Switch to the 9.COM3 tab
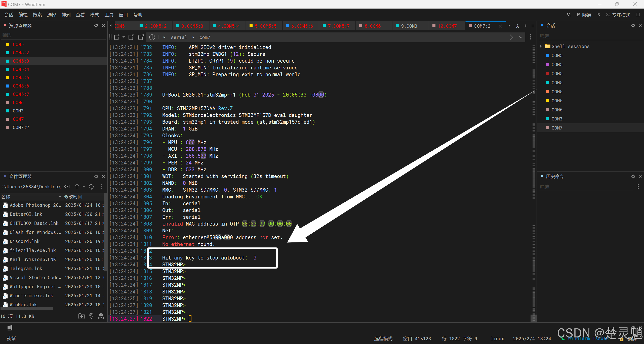 409,26
